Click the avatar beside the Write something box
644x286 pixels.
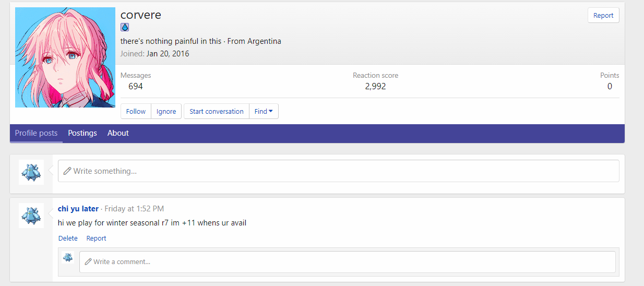click(31, 172)
